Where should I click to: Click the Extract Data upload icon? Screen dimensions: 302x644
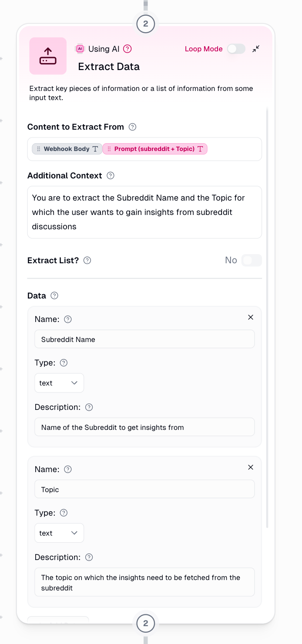(x=48, y=56)
